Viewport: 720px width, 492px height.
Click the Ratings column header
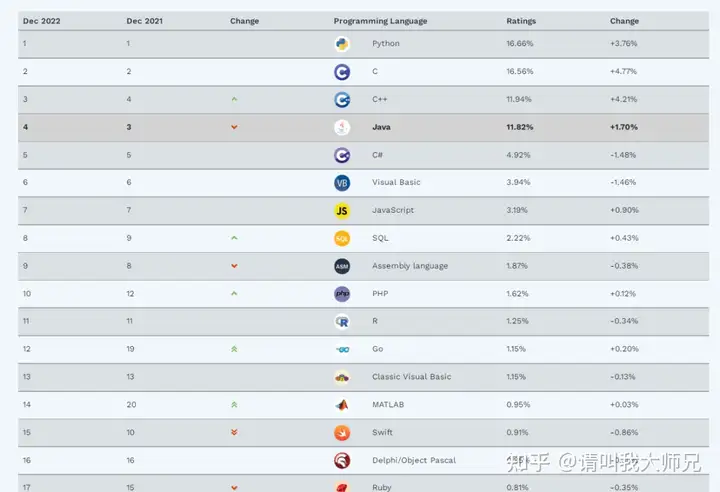521,21
